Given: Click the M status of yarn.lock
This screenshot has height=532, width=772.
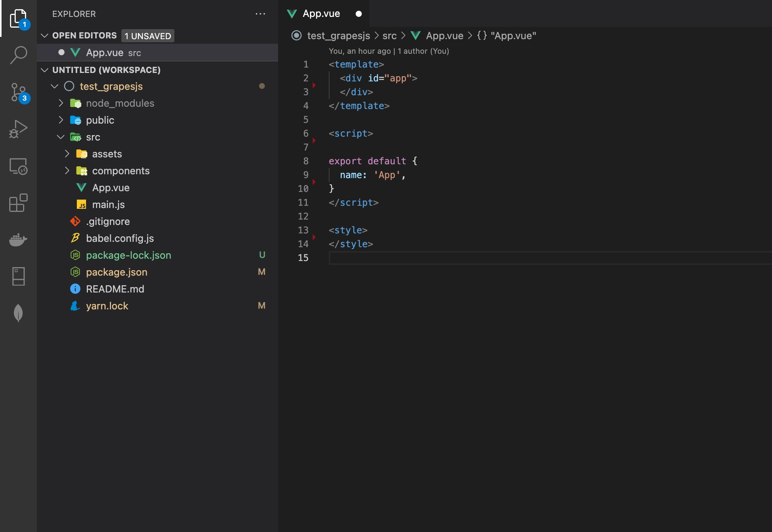Looking at the screenshot, I should 262,306.
